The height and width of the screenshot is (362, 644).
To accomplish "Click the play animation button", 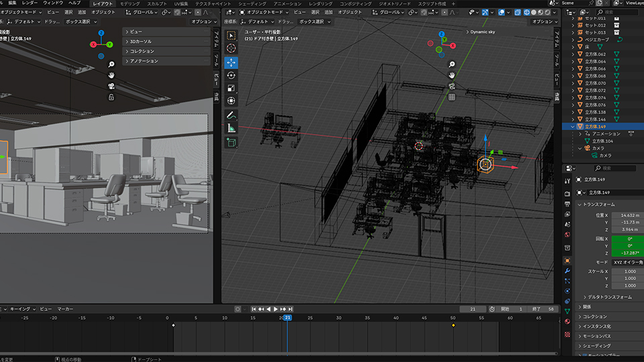I will pyautogui.click(x=276, y=309).
